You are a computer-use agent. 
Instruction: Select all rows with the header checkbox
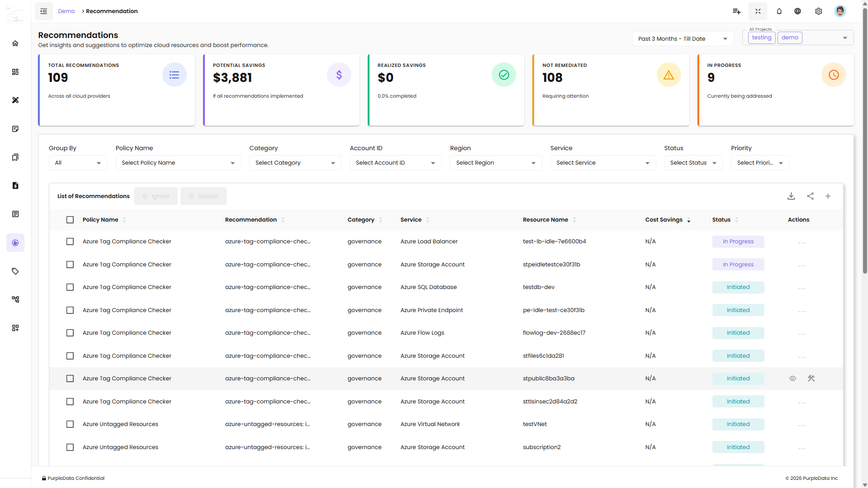tap(70, 220)
